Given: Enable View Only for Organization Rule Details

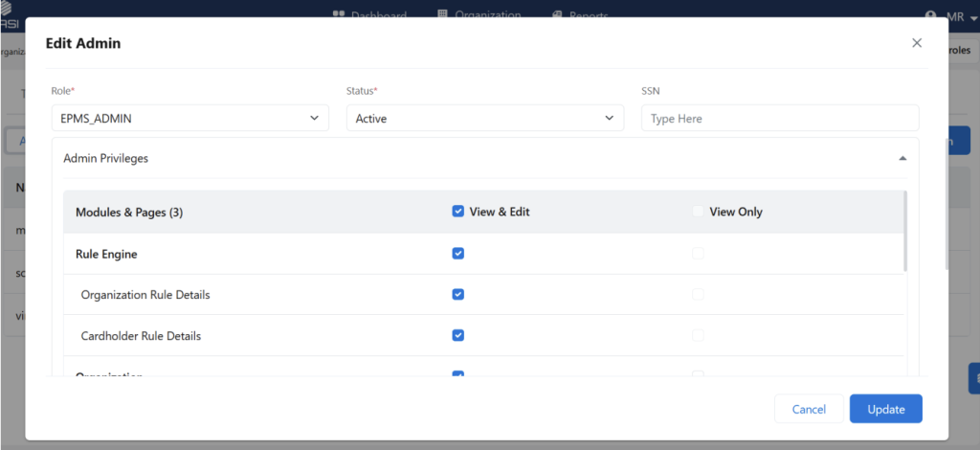Looking at the screenshot, I should point(698,295).
